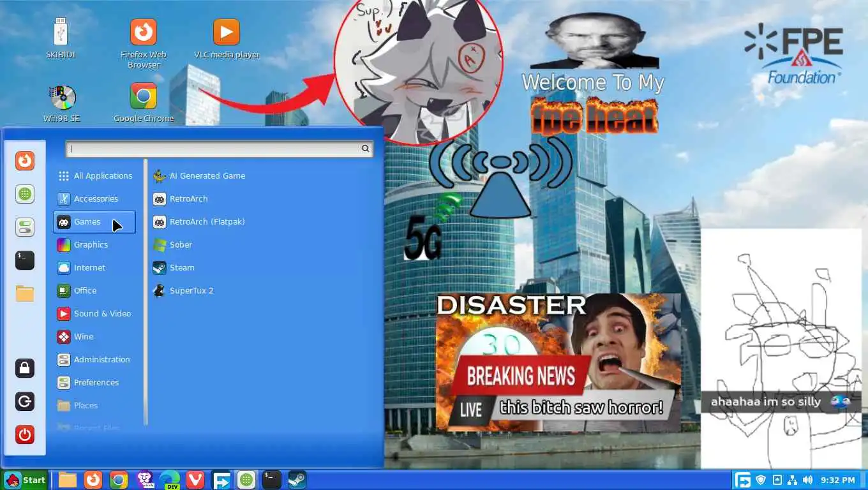Select the Administration category
The width and height of the screenshot is (868, 490).
[94, 360]
